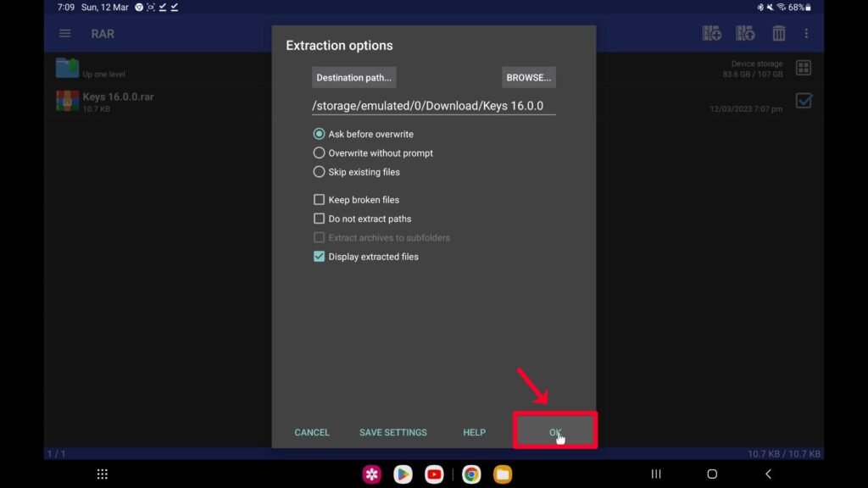Launch YouTube from the taskbar
Image resolution: width=868 pixels, height=488 pixels.
[435, 474]
